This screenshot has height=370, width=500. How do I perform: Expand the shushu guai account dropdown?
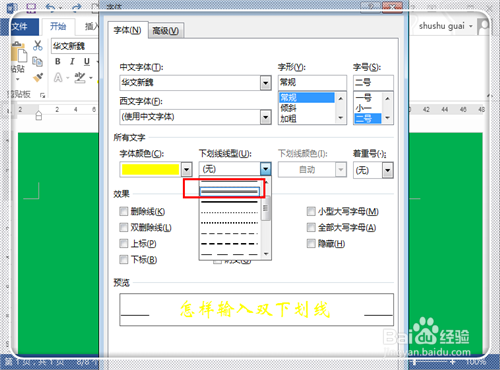coord(471,26)
